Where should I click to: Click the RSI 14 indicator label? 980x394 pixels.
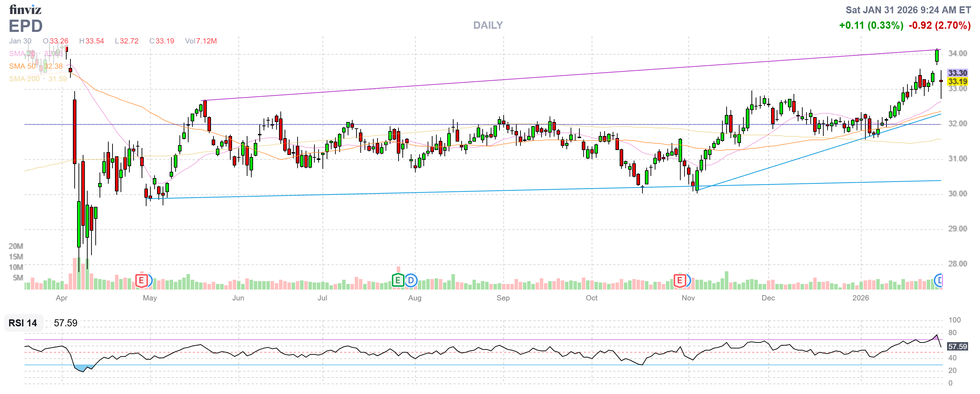[23, 323]
